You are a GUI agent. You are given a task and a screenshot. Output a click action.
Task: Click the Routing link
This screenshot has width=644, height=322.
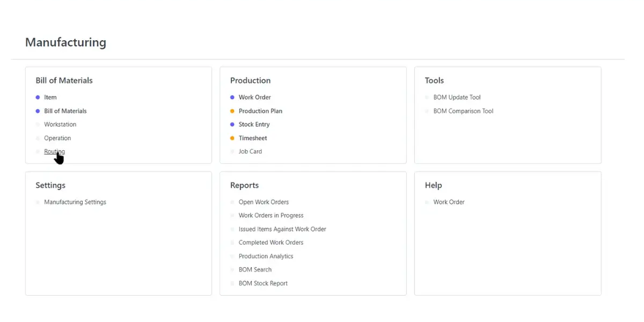click(x=54, y=152)
